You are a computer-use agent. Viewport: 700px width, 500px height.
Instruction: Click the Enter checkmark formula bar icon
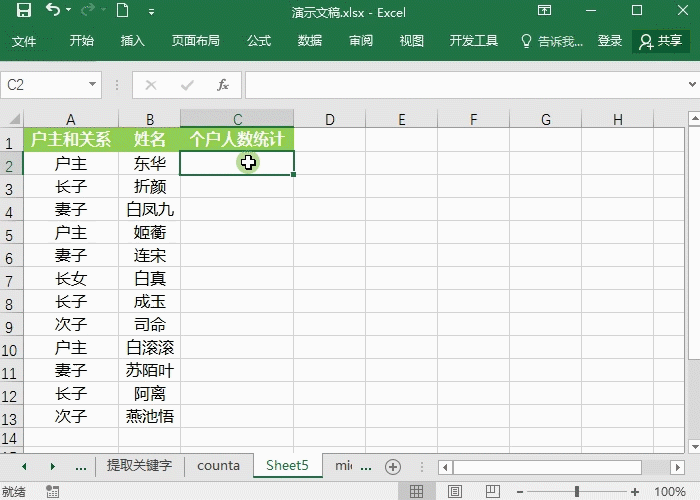point(187,85)
